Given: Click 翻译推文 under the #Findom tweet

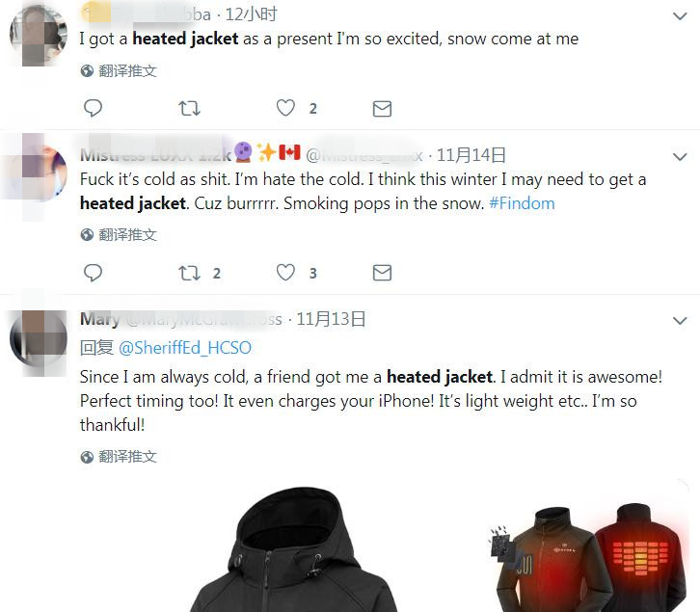Looking at the screenshot, I should tap(119, 235).
